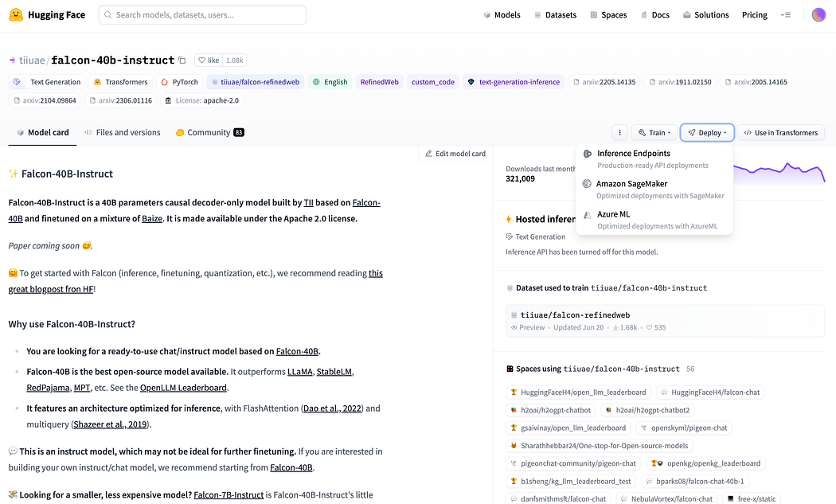The width and height of the screenshot is (836, 504).
Task: Click the English language tag
Action: point(330,82)
